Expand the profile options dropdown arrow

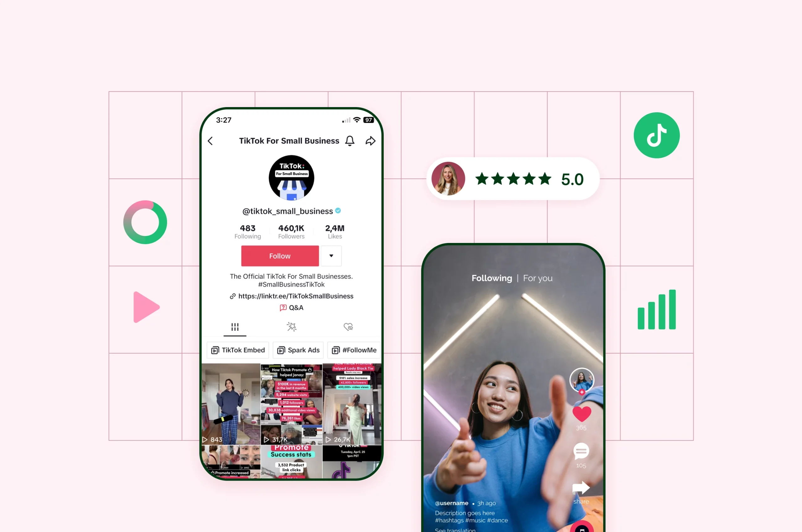331,256
